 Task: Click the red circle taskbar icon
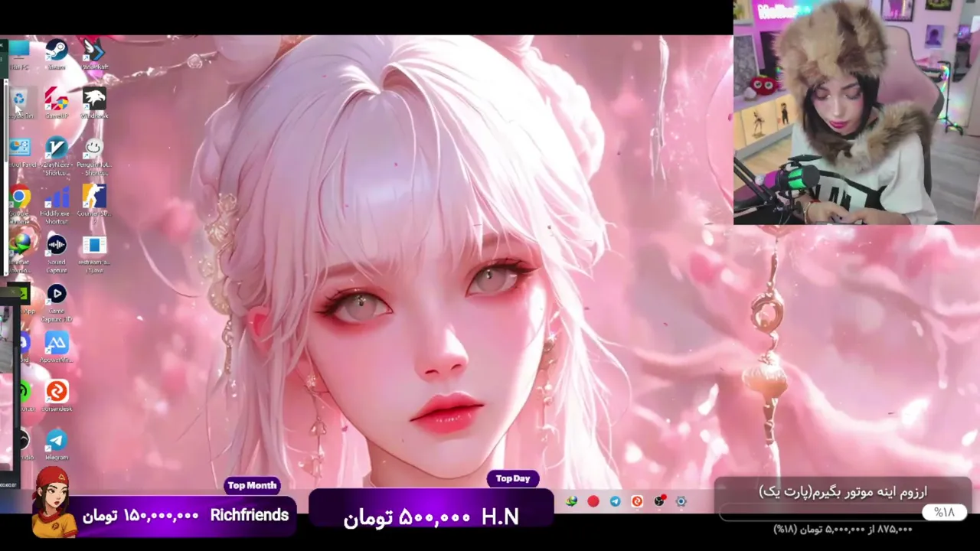pos(593,501)
